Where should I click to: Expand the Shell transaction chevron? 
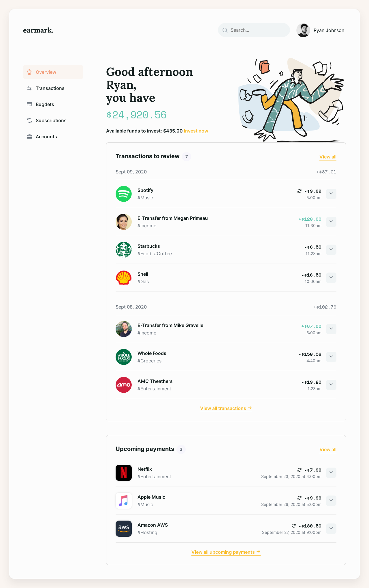(x=331, y=277)
